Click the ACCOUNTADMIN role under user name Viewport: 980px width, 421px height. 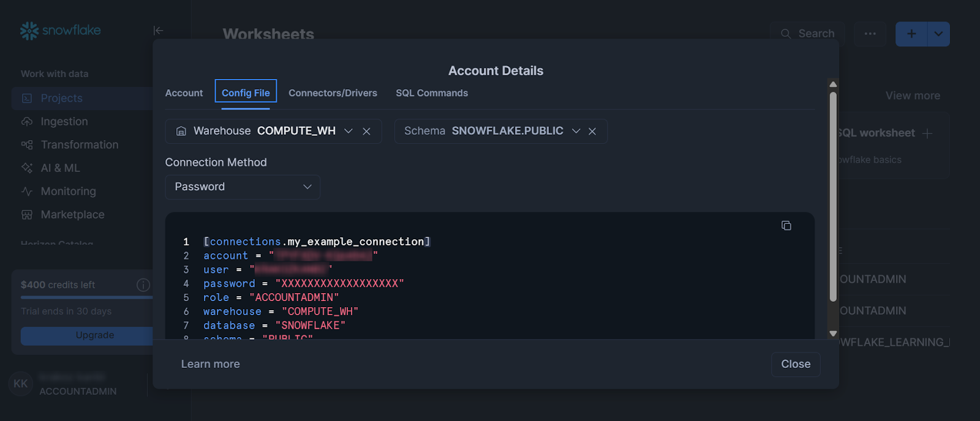click(x=78, y=391)
